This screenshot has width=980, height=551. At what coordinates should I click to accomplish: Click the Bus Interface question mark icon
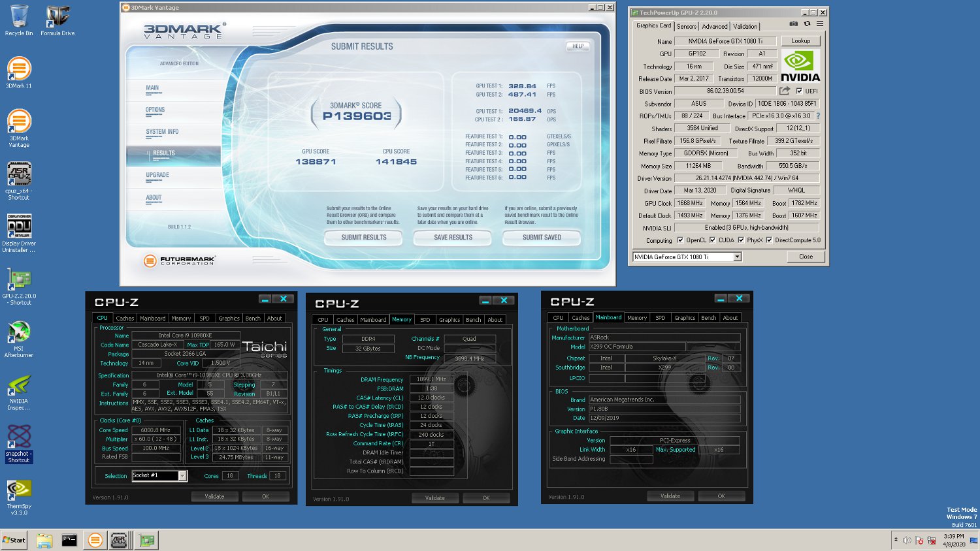pos(818,116)
